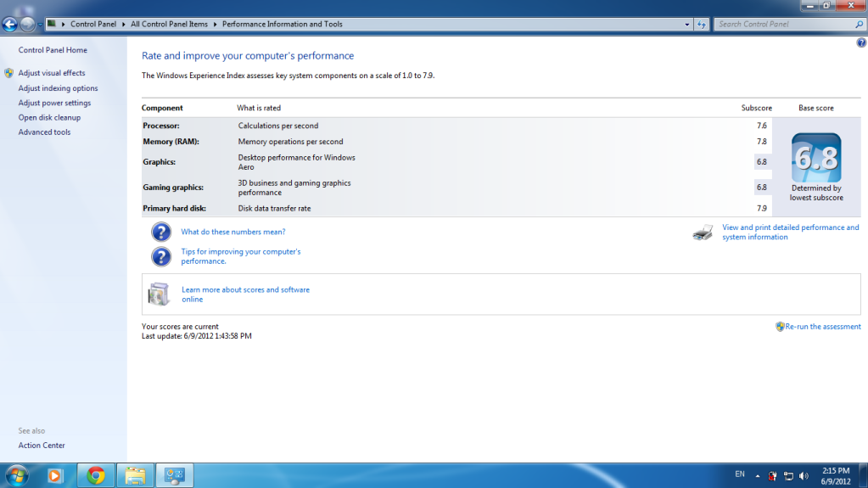
Task: Click the question icon beside 'What do these numbers mean?'
Action: click(x=161, y=232)
